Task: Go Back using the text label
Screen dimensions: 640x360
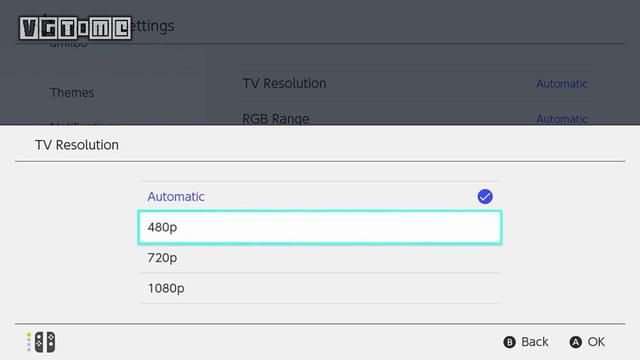Action: [x=535, y=342]
